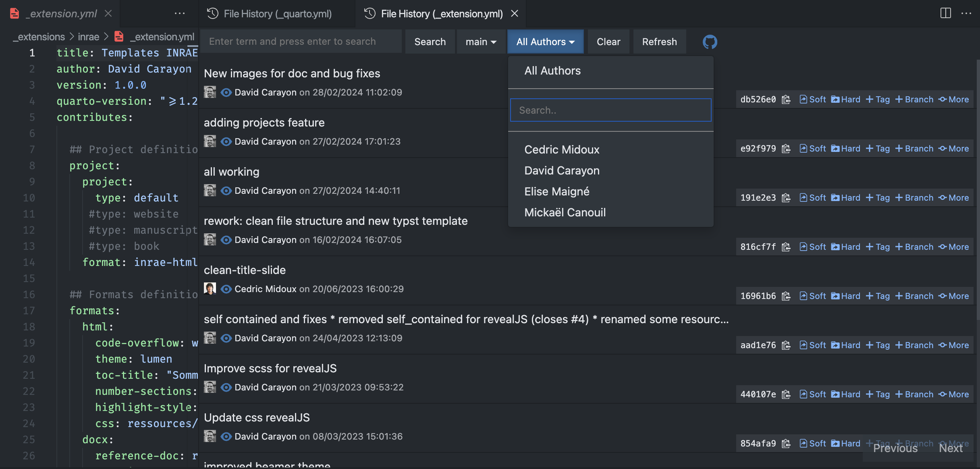Open editor more actions ellipsis
This screenshot has width=980, height=469.
tap(966, 13)
